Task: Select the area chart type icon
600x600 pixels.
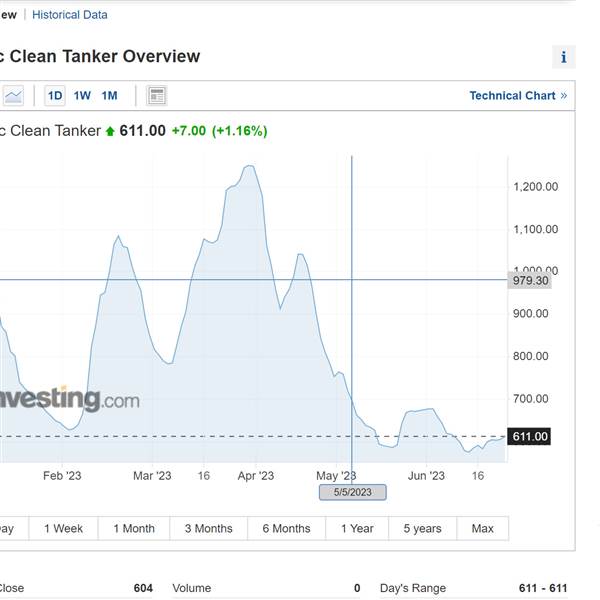Action: point(13,95)
